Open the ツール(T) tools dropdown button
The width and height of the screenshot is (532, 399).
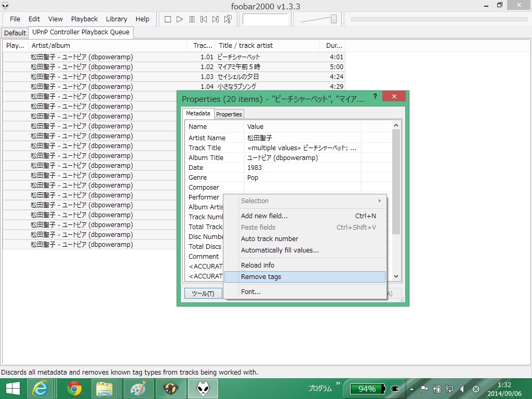[x=203, y=293]
